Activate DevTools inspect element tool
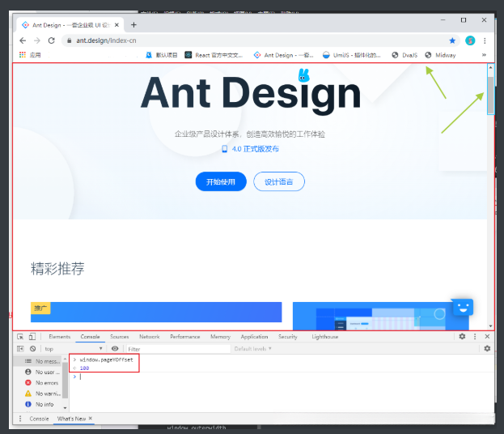 [20, 337]
